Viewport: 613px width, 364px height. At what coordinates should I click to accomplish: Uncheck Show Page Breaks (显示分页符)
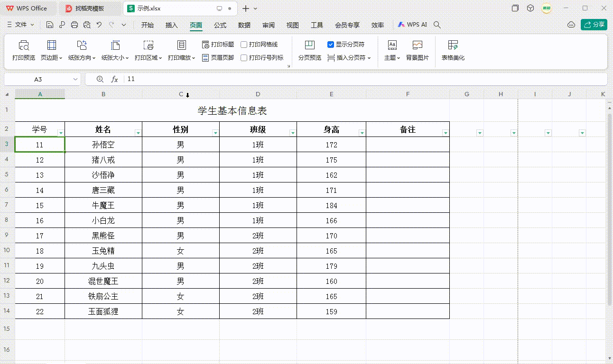[x=331, y=45]
